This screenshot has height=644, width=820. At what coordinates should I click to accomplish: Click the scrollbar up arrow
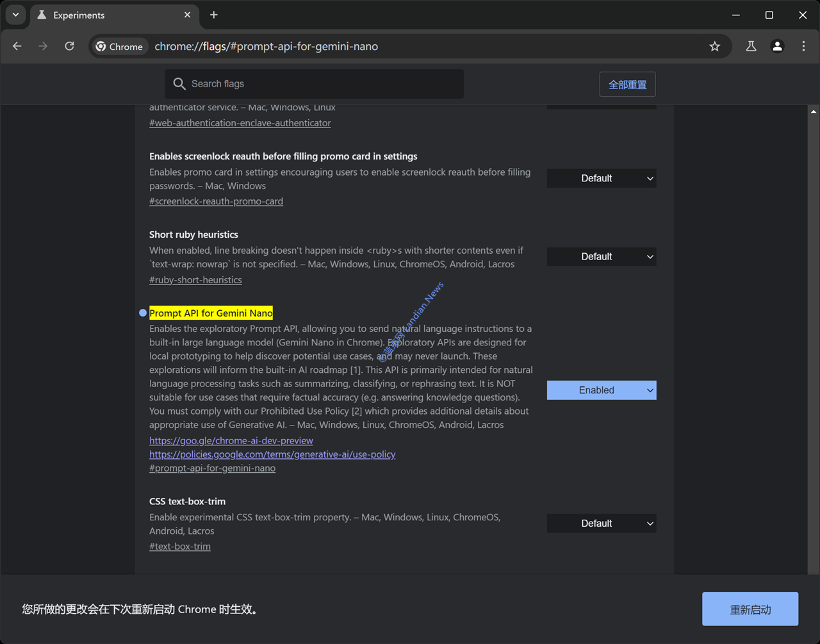(813, 111)
